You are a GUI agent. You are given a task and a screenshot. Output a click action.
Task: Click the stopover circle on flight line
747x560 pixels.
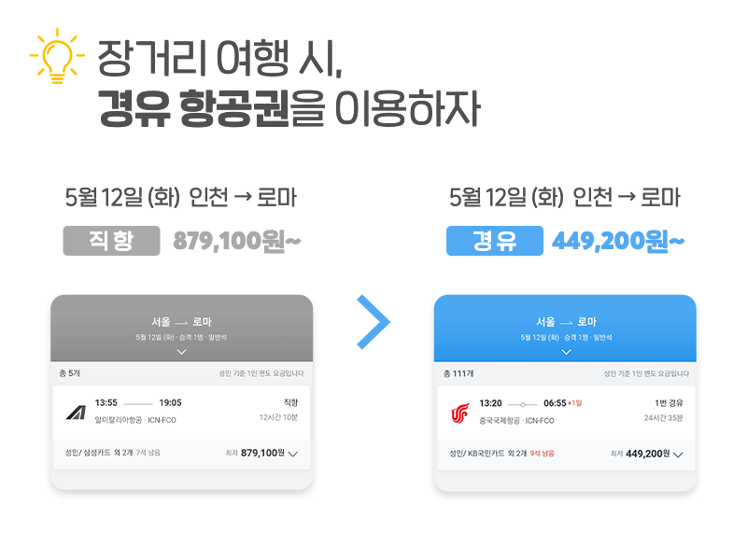[x=523, y=404]
